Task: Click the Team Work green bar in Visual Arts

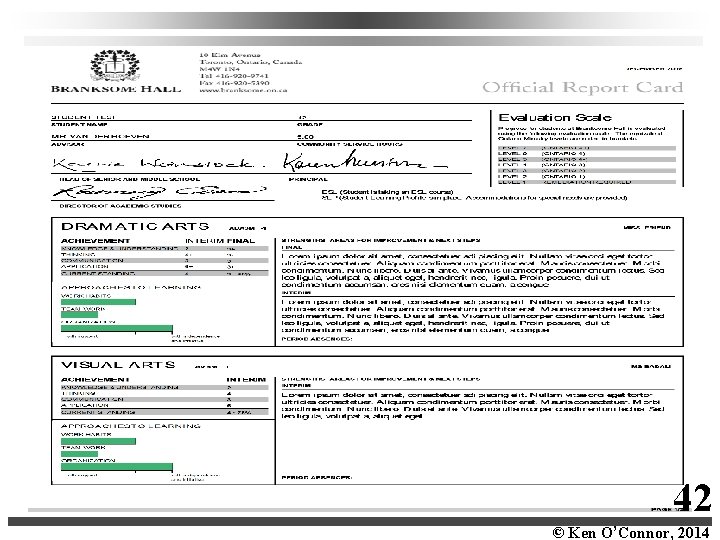Action: point(79,454)
